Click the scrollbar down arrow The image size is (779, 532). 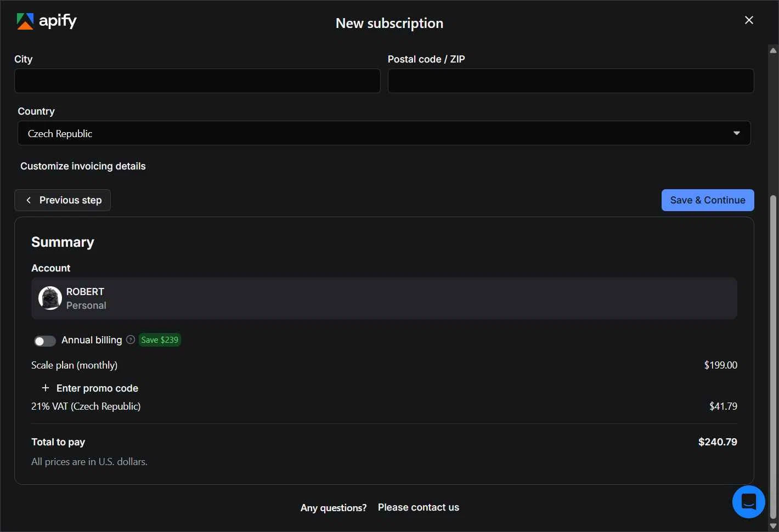pyautogui.click(x=773, y=526)
